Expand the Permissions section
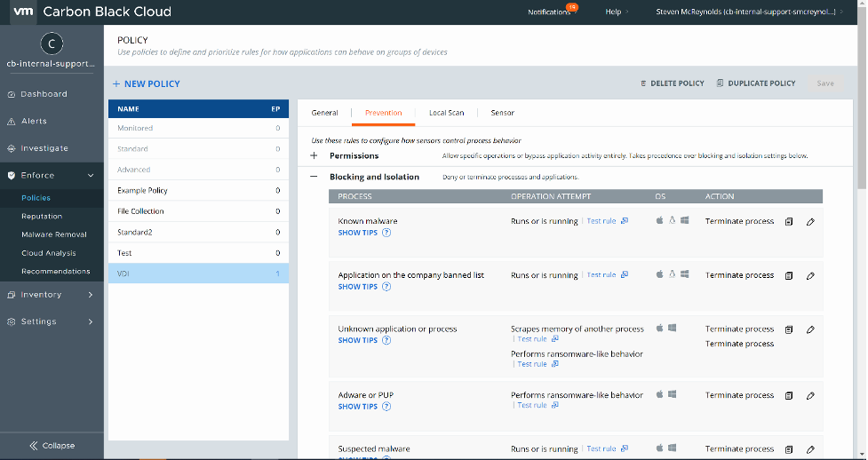The image size is (868, 460). [314, 155]
